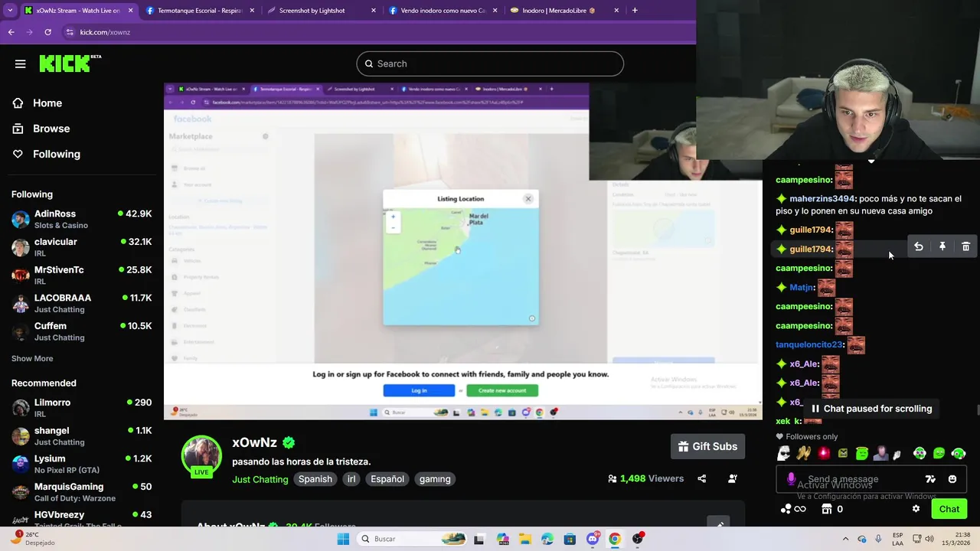980x551 pixels.
Task: Pick the sunglasses ghost quick emote
Action: [784, 453]
